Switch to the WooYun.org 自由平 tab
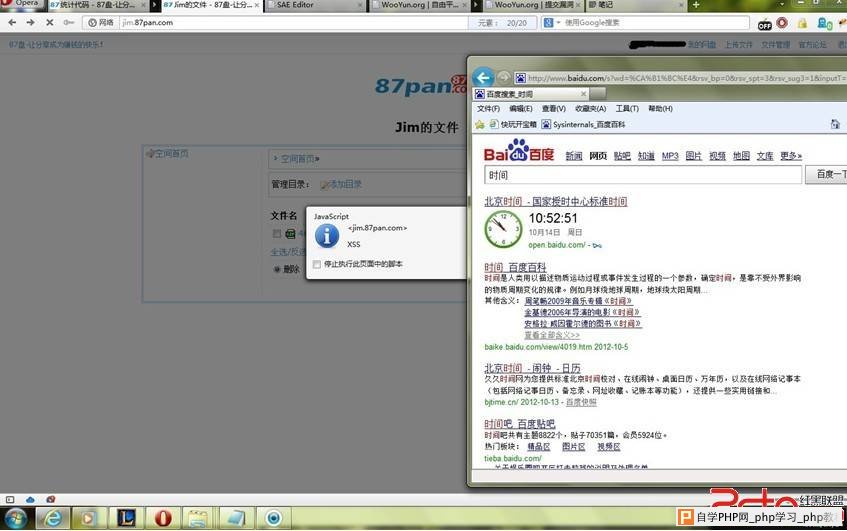The height and width of the screenshot is (531, 847). click(422, 5)
